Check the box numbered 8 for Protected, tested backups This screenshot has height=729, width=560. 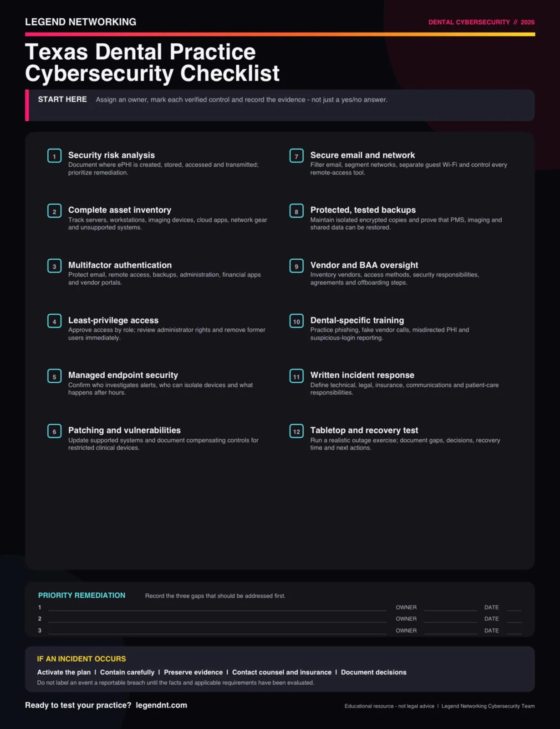[296, 211]
